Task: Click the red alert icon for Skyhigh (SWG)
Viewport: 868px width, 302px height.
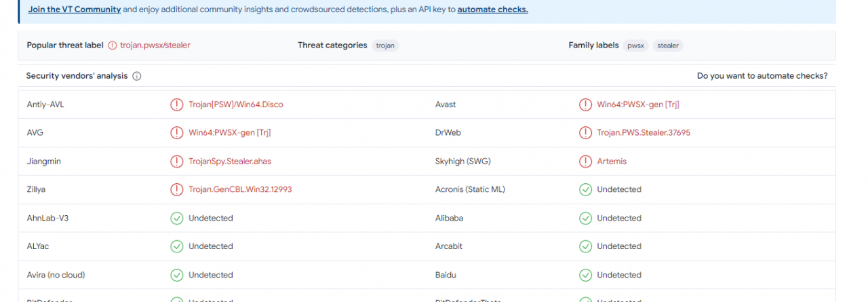Action: pyautogui.click(x=585, y=162)
